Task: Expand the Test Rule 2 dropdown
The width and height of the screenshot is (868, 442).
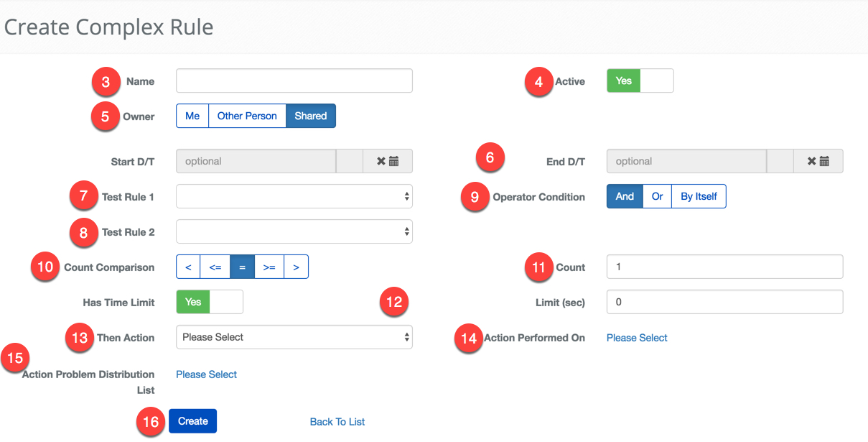Action: point(294,231)
